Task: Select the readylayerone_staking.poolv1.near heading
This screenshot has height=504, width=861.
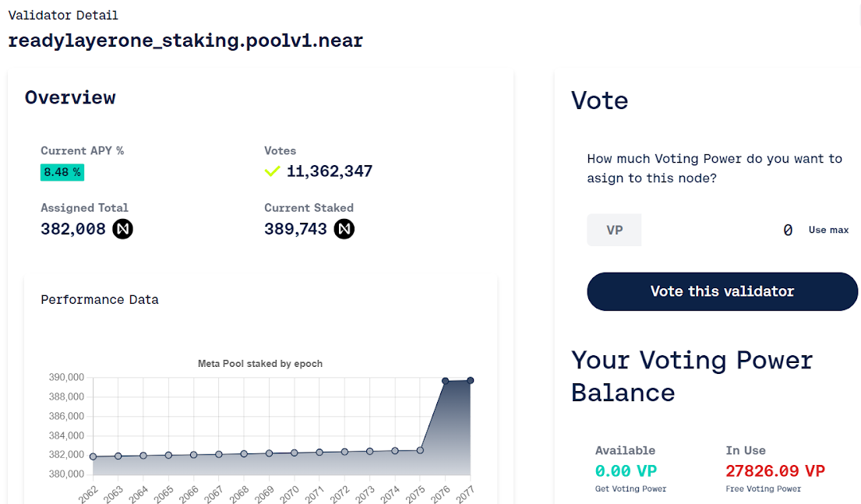Action: (x=185, y=40)
